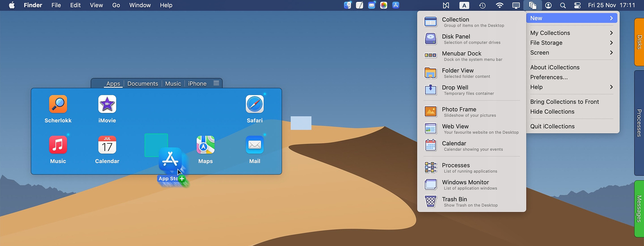Click the Photos icon in menubar dock
644x246 pixels.
[x=384, y=5]
